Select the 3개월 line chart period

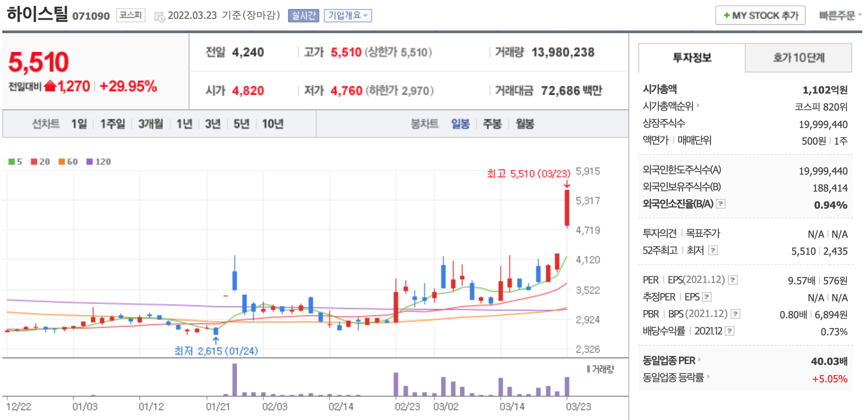point(150,124)
